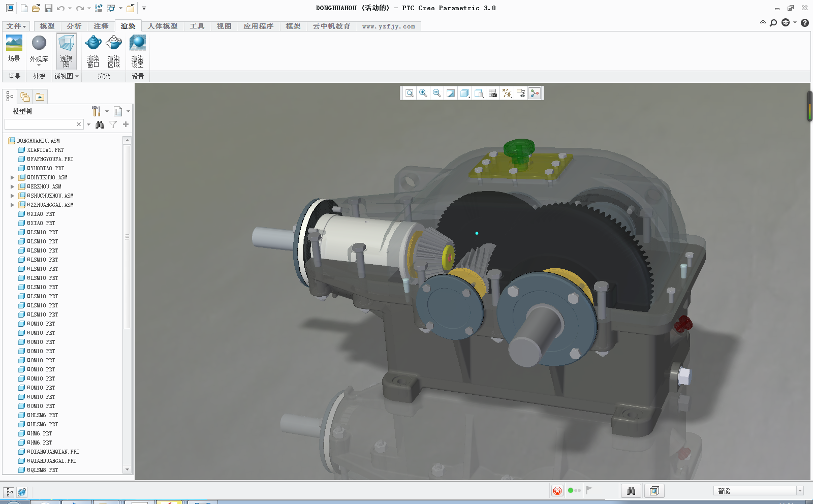
Task: Switch to the 人体模型 ribbon tab
Action: (x=163, y=26)
